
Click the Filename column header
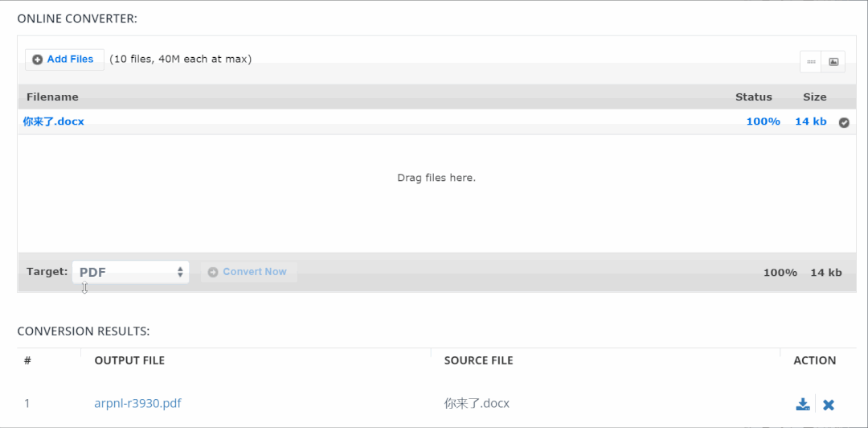52,97
